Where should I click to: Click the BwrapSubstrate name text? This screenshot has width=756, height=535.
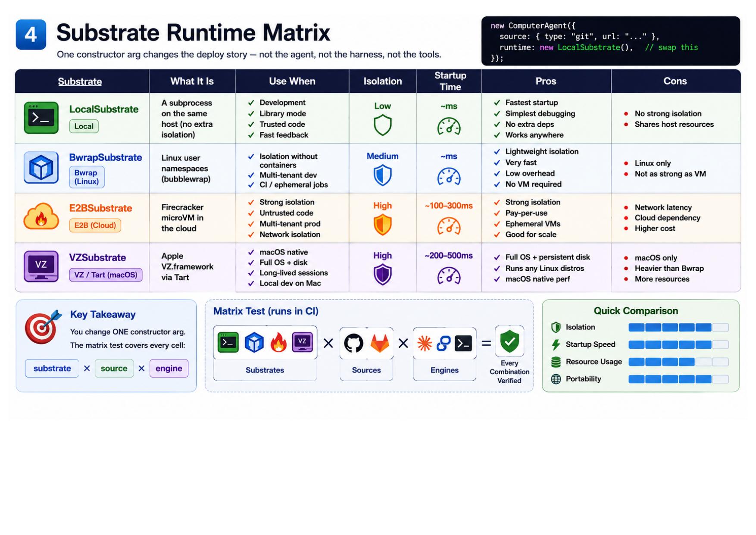tap(106, 157)
